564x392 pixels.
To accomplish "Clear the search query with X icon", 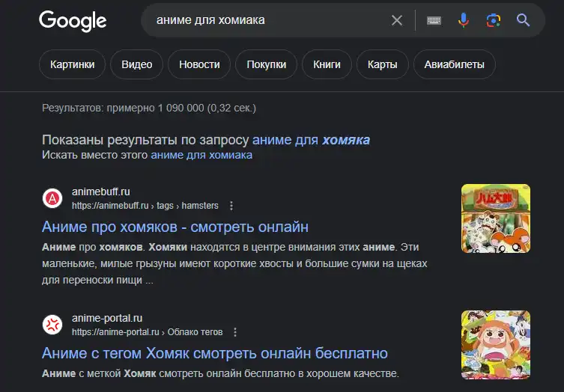I will coord(397,20).
